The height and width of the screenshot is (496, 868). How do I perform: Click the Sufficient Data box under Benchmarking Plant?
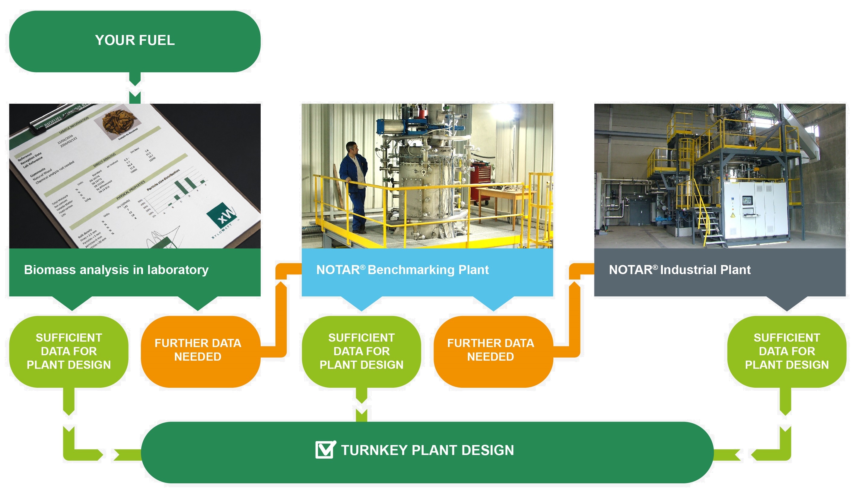pos(361,352)
